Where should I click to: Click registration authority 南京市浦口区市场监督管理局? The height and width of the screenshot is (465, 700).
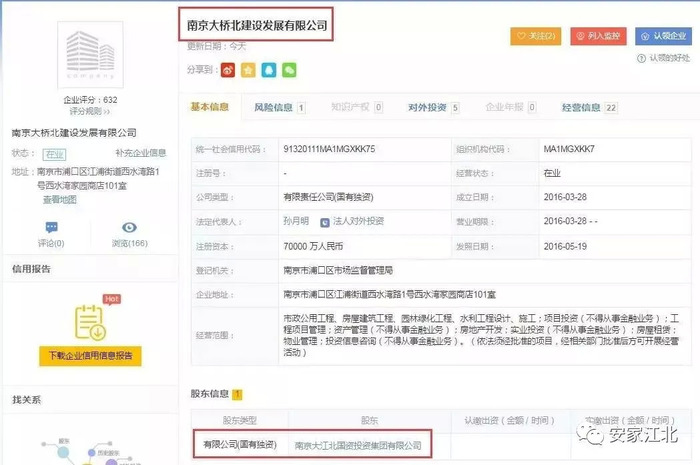(x=338, y=270)
